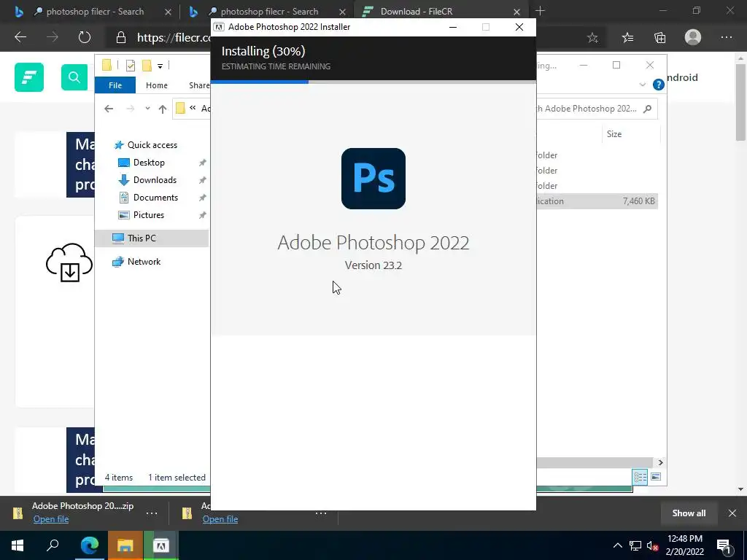Show hidden system tray icons

point(617,545)
